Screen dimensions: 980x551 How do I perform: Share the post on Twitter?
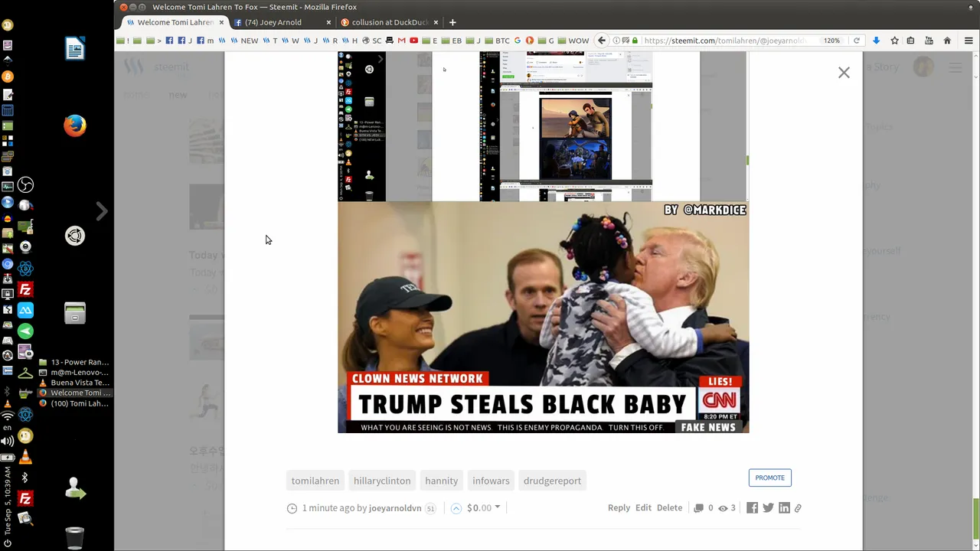point(768,507)
